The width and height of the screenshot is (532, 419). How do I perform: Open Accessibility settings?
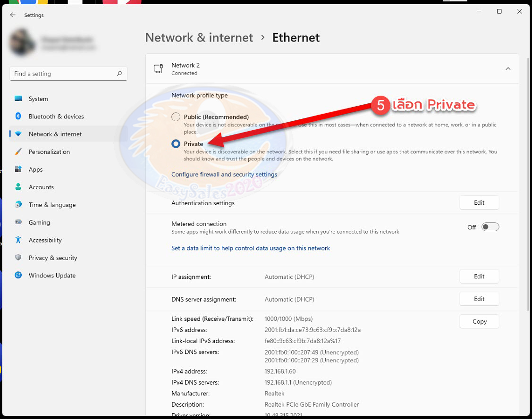click(45, 240)
